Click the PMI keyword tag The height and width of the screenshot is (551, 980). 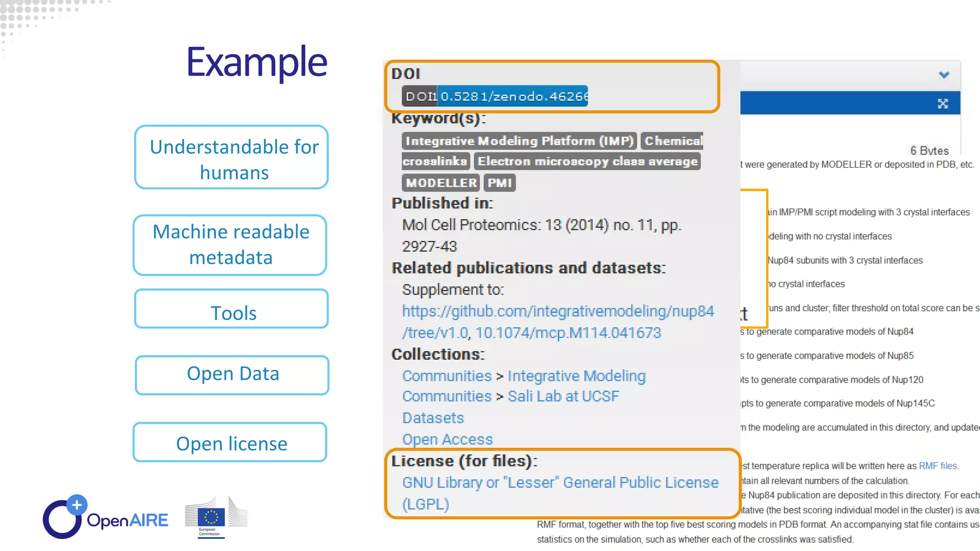coord(500,183)
